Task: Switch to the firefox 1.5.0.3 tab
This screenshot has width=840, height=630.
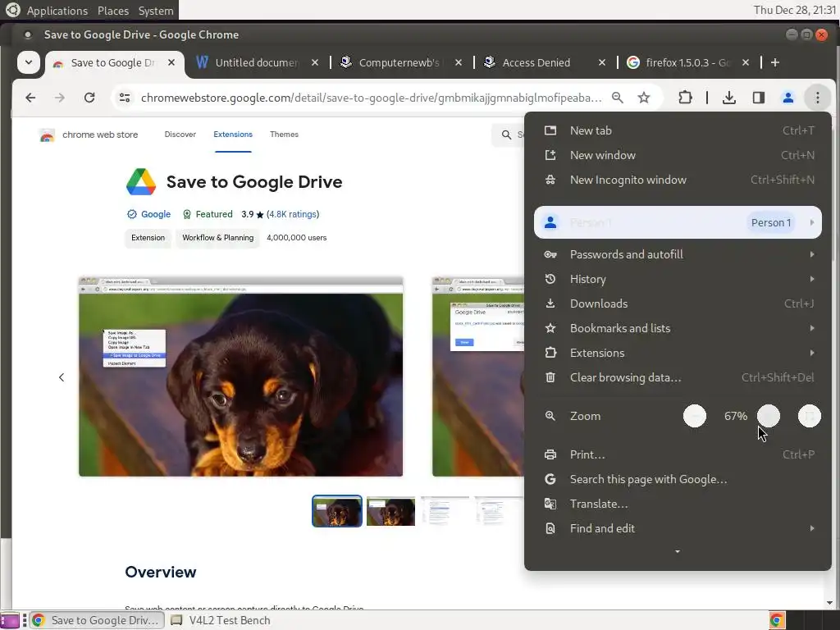Action: [x=687, y=62]
